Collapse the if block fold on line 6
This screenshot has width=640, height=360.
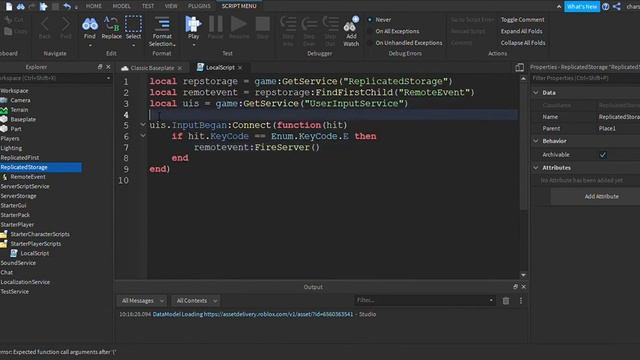point(142,136)
